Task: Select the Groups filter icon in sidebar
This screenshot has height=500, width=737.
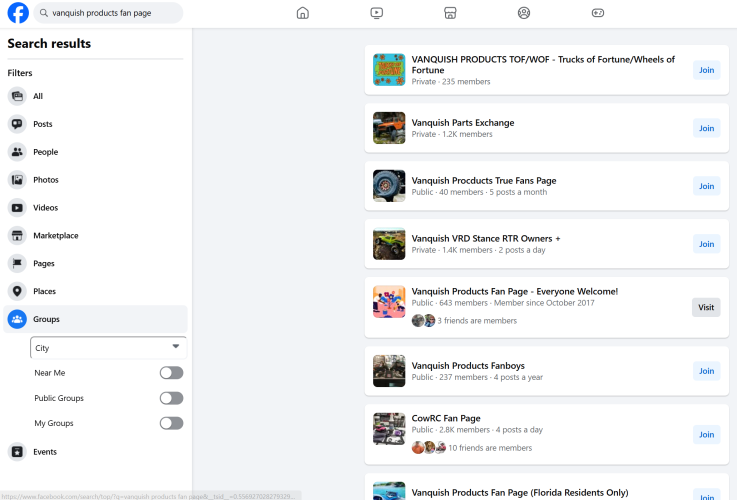Action: click(17, 319)
